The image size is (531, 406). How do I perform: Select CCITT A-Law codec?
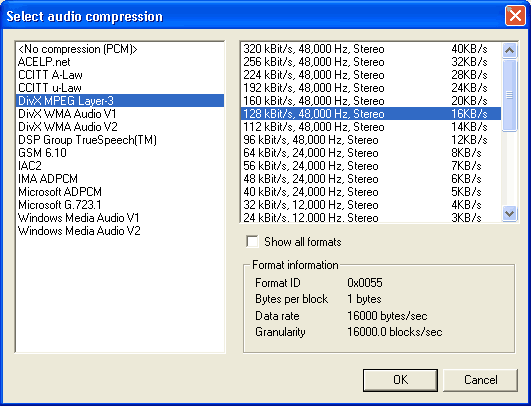120,74
